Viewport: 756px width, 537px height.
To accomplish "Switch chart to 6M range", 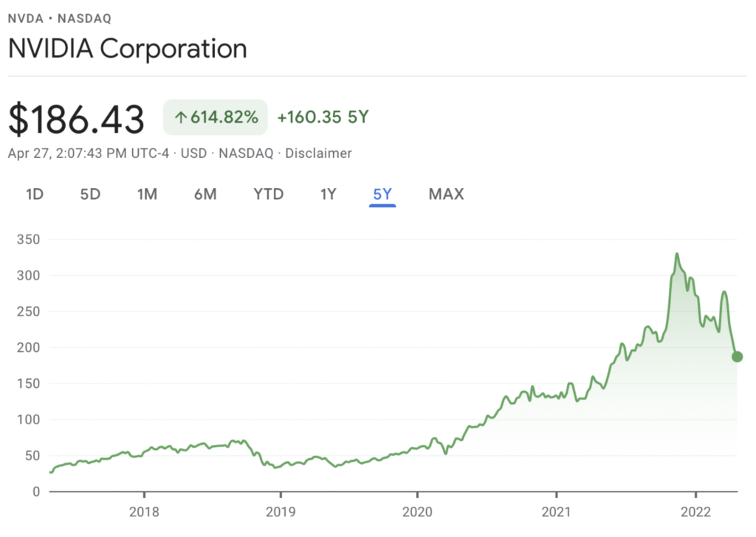I will coord(205,195).
